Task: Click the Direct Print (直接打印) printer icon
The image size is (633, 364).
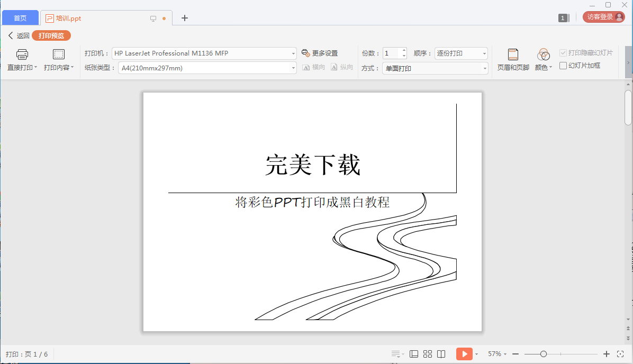Action: click(22, 54)
